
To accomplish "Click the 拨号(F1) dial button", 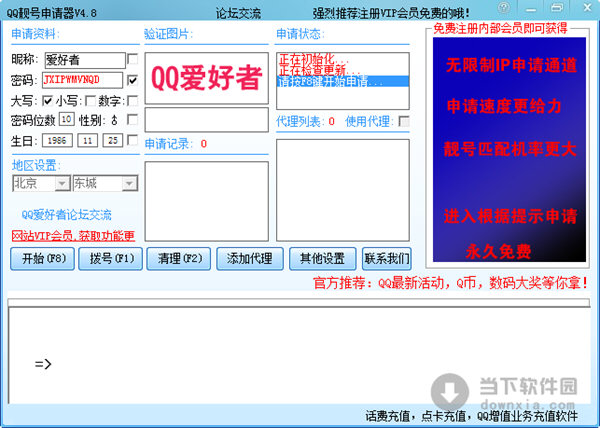I will (x=111, y=259).
